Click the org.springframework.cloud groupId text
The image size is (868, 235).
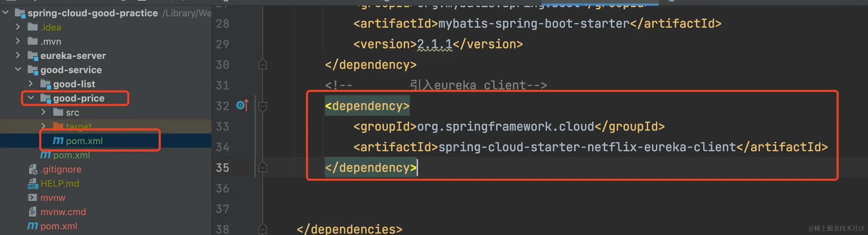coord(506,127)
